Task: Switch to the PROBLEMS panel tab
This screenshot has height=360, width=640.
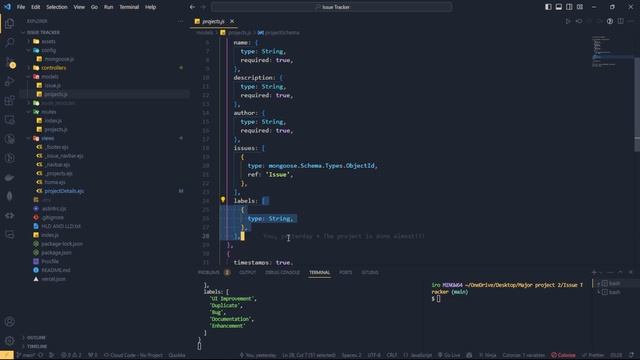Action: click(x=209, y=272)
